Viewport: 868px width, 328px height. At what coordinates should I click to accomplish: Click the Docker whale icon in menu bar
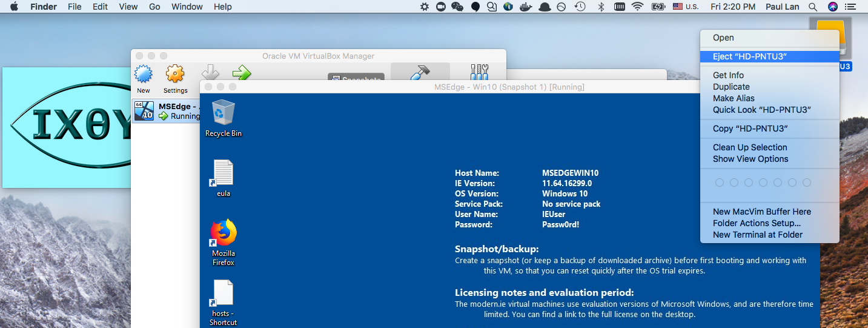pyautogui.click(x=526, y=7)
